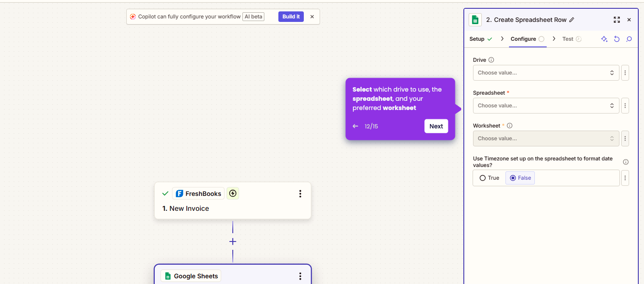Screen dimensions: 644x284
Task: Open the Spreadsheet field three-dot menu
Action: (x=625, y=106)
